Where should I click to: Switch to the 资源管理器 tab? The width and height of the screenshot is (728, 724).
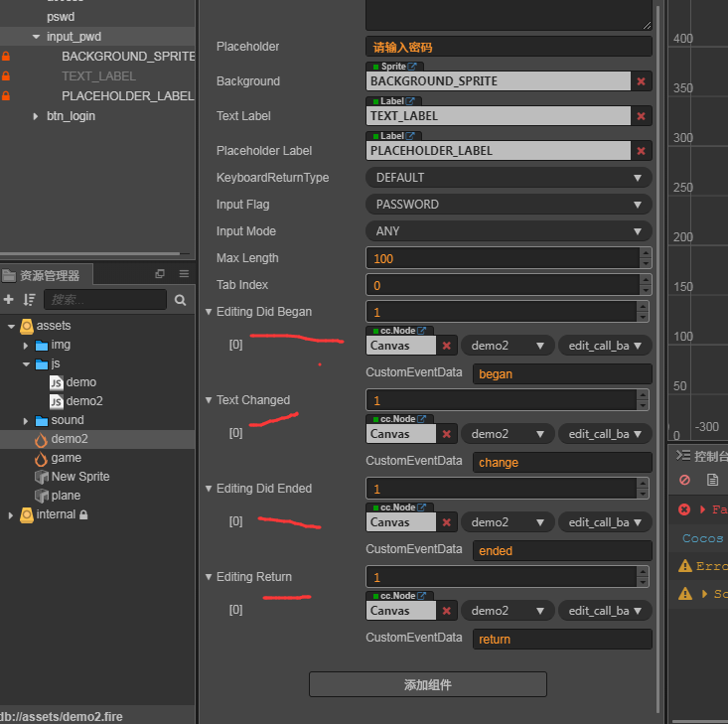[x=42, y=275]
